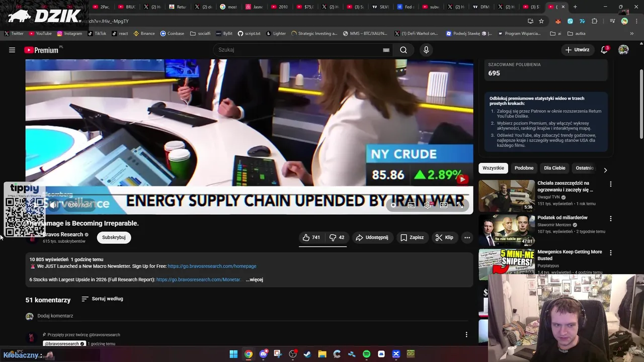The height and width of the screenshot is (362, 644).
Task: Open the Binance bookmark
Action: 144,34
